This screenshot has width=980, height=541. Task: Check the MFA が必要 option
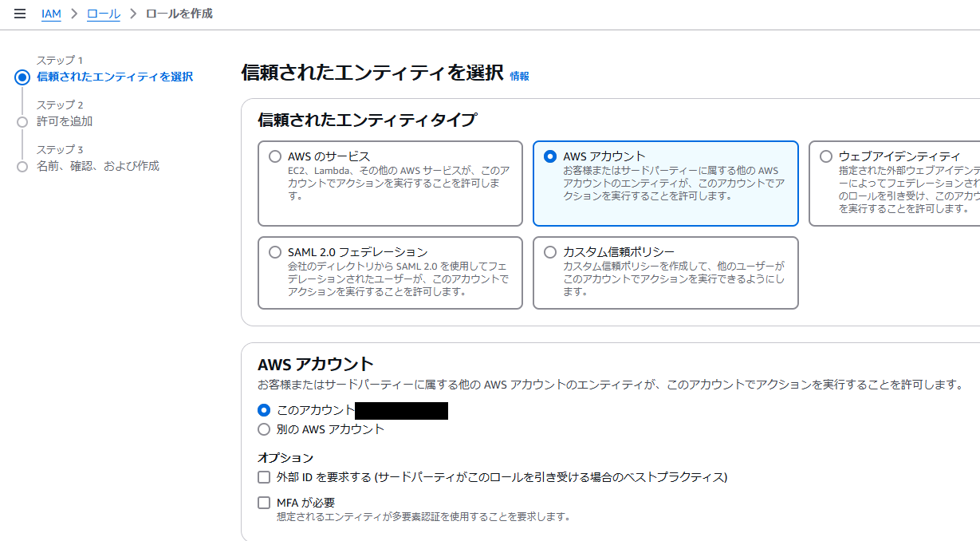[x=264, y=503]
